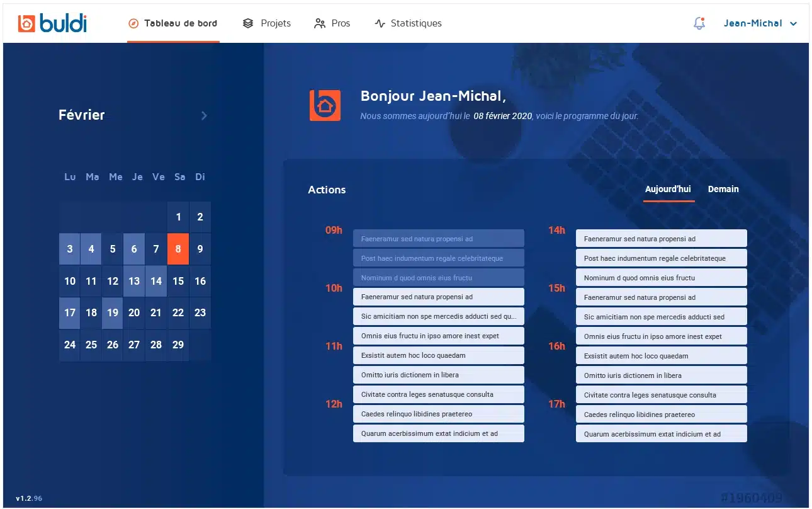
Task: Open dimmed 'Post haec indumentum' action at 09h
Action: pyautogui.click(x=439, y=258)
